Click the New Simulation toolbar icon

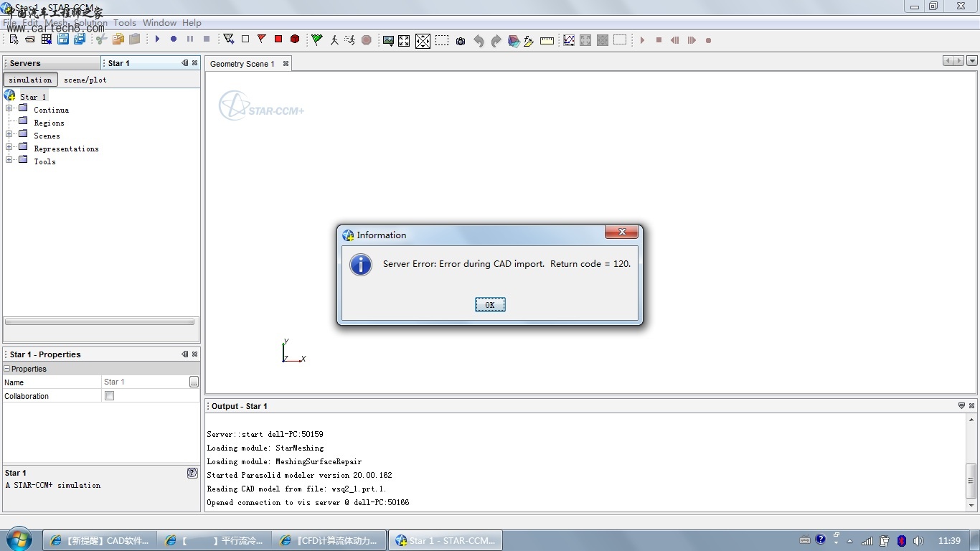pos(14,39)
